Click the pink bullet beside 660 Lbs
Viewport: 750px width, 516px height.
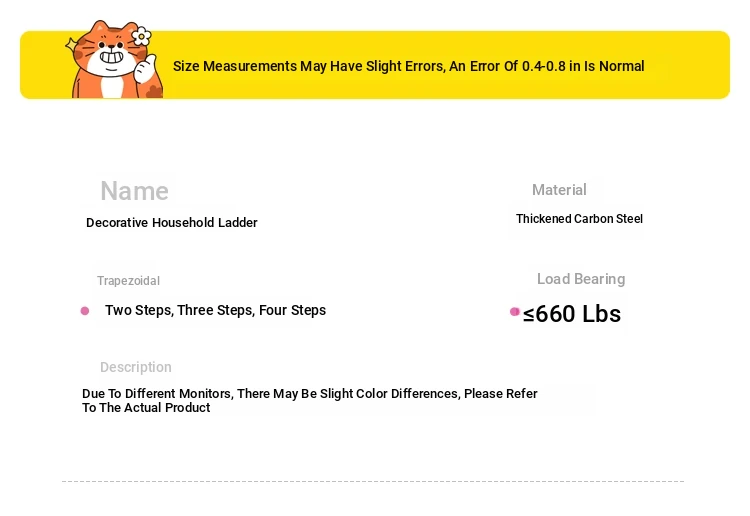515,312
